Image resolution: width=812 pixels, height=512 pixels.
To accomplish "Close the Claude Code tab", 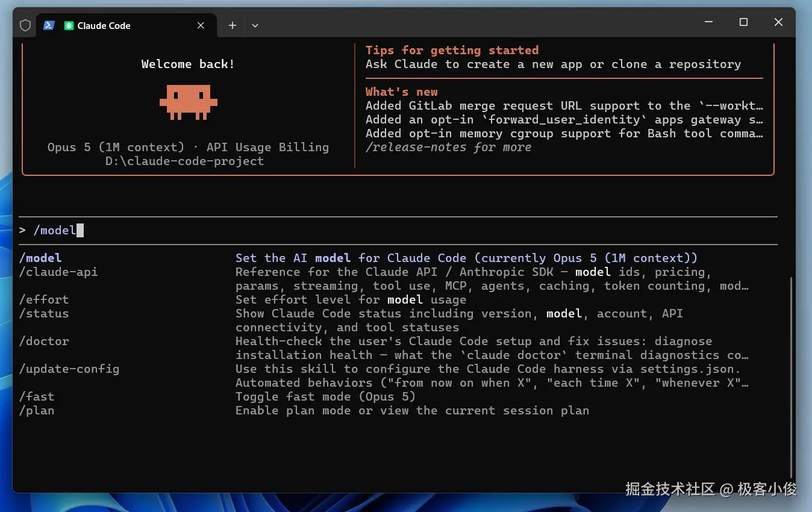I will [201, 25].
